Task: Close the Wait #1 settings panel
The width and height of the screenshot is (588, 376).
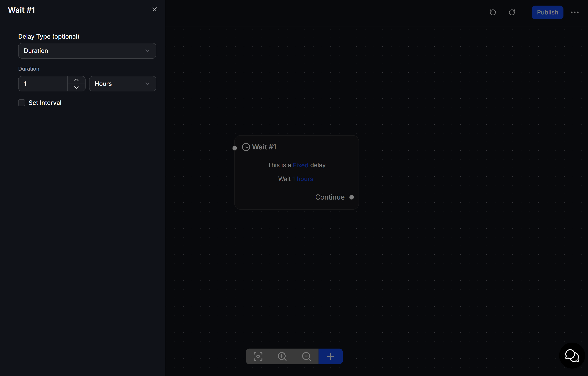Action: (154, 9)
